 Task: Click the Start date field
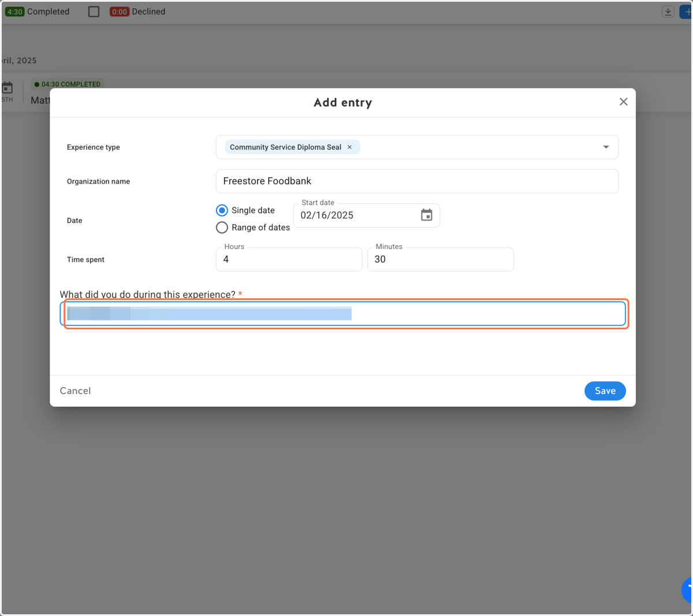pos(367,216)
